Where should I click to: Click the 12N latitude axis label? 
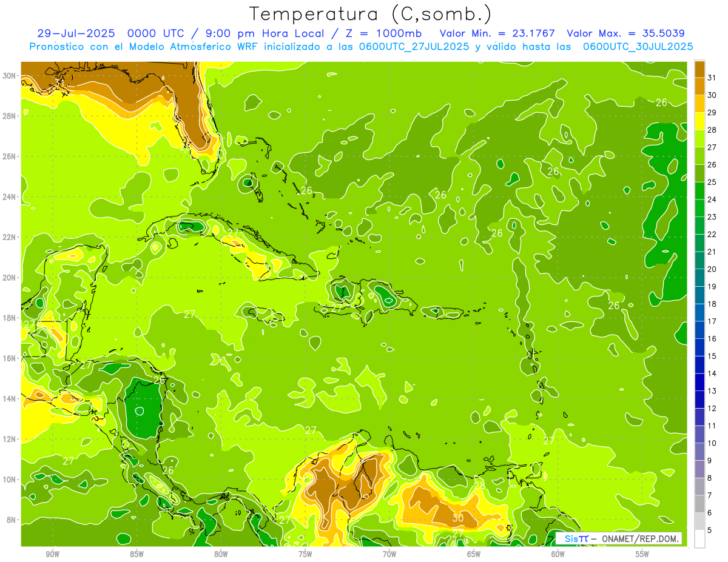[10, 439]
